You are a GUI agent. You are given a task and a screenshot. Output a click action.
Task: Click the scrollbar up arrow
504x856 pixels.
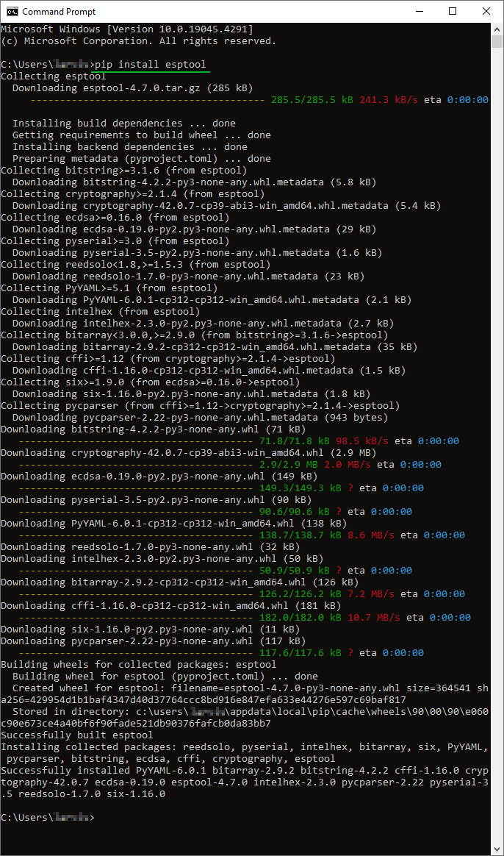coord(497,29)
